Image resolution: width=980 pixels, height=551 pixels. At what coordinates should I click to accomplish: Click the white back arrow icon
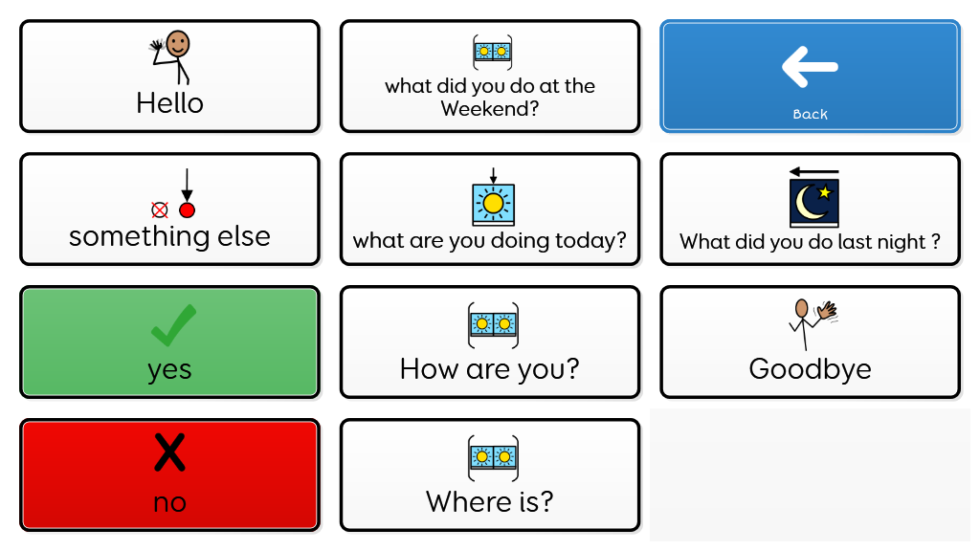[x=810, y=66]
